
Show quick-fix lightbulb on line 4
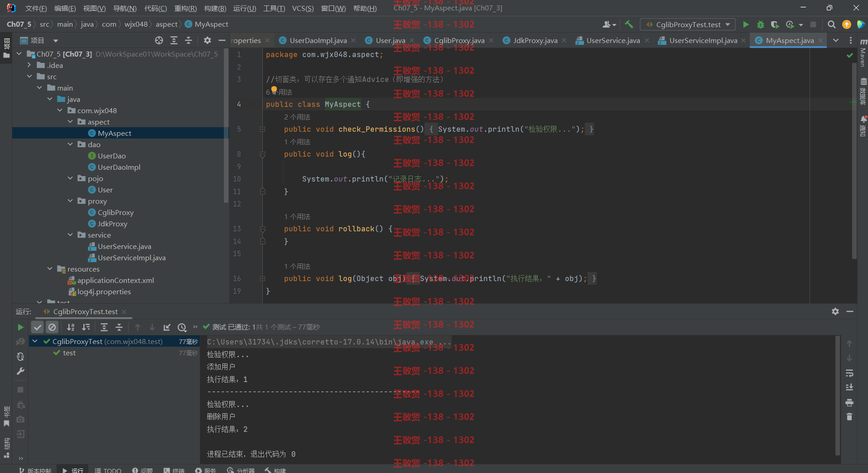point(274,90)
